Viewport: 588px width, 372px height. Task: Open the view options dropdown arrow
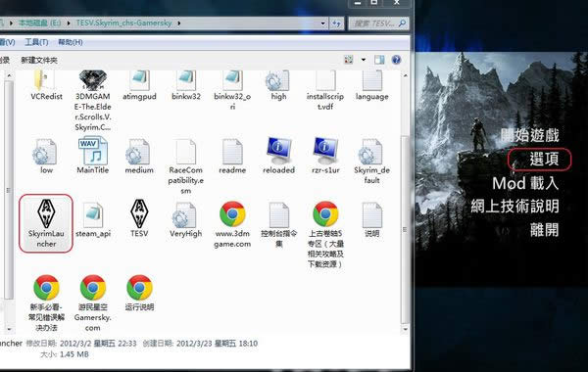363,60
